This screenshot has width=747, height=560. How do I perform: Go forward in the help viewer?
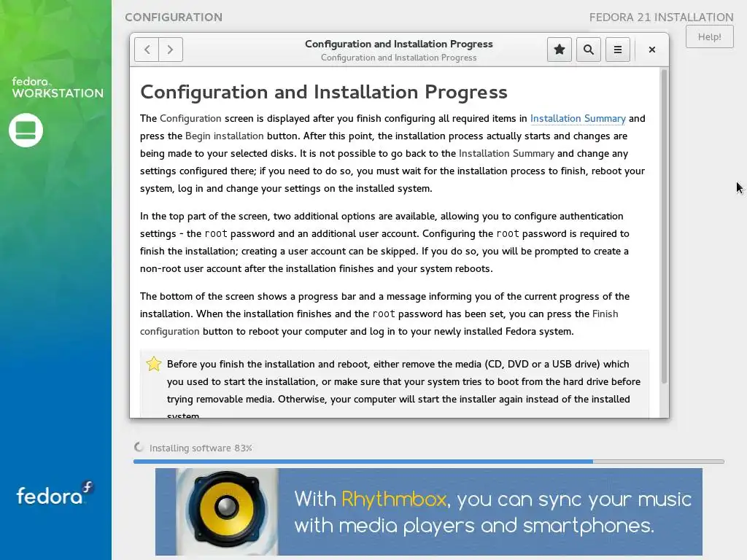pyautogui.click(x=171, y=50)
